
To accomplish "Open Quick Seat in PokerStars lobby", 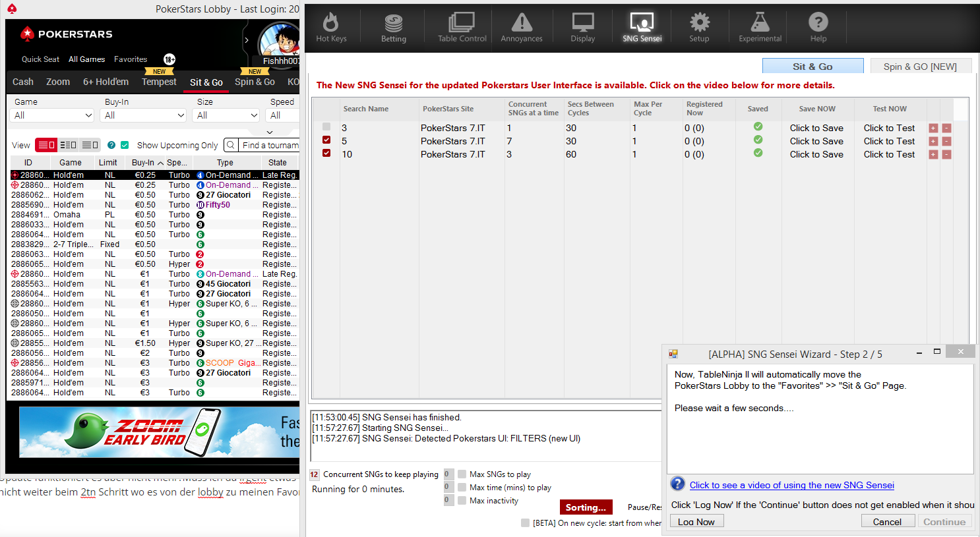I will click(x=40, y=59).
